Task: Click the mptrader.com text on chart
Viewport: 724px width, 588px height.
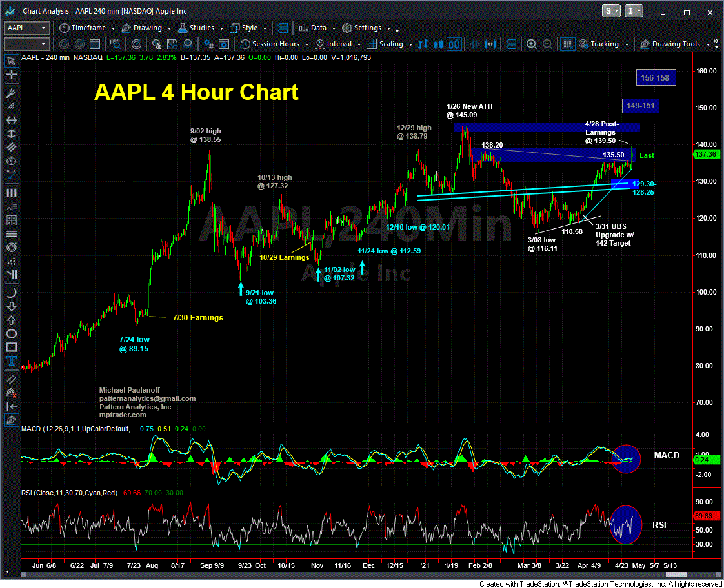Action: 123,415
